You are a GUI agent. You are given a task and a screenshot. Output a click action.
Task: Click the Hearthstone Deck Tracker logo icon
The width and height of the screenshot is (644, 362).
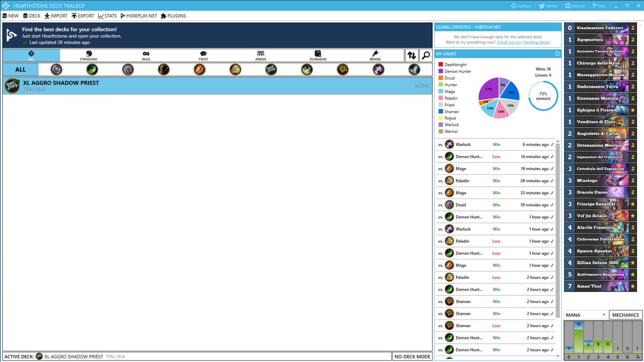tap(5, 5)
